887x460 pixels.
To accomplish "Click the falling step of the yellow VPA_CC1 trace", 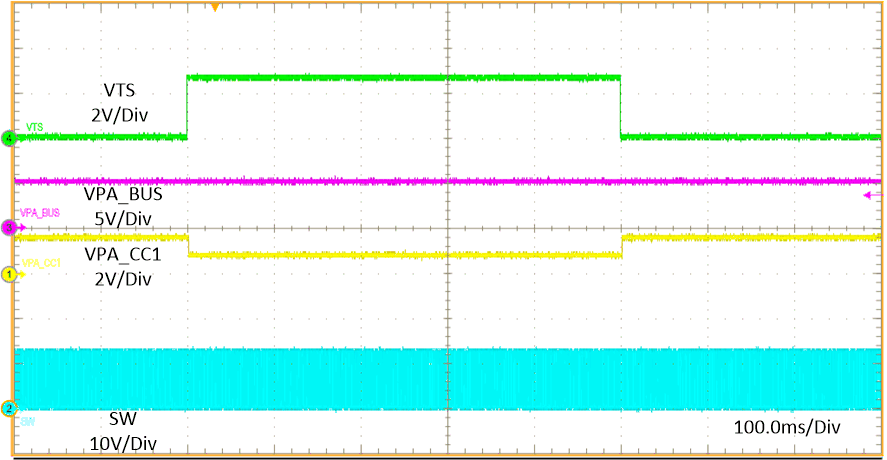I will tap(188, 247).
